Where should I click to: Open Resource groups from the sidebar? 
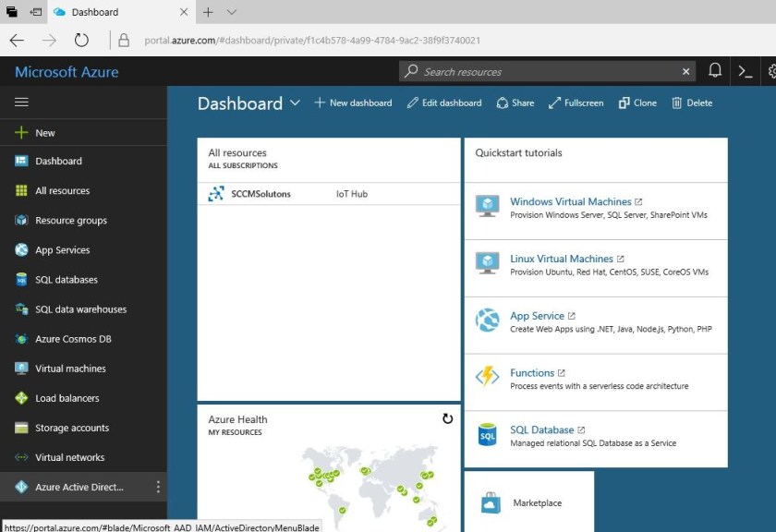coord(70,221)
